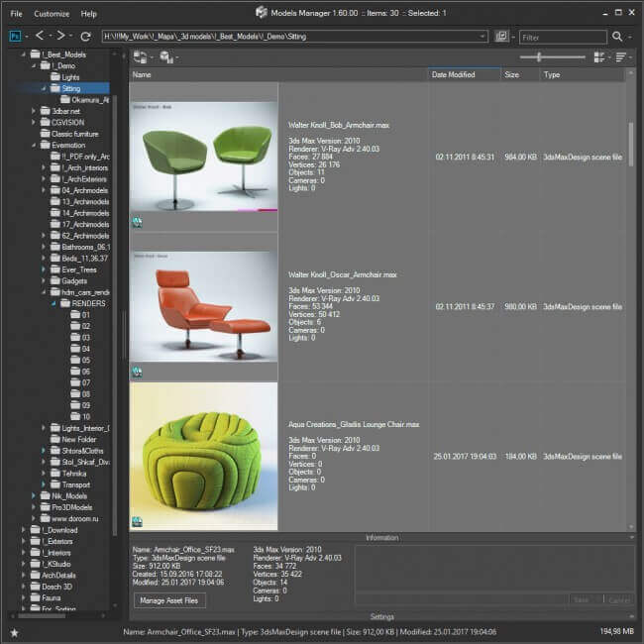Open the Customize menu
The width and height of the screenshot is (644, 644).
(x=52, y=14)
